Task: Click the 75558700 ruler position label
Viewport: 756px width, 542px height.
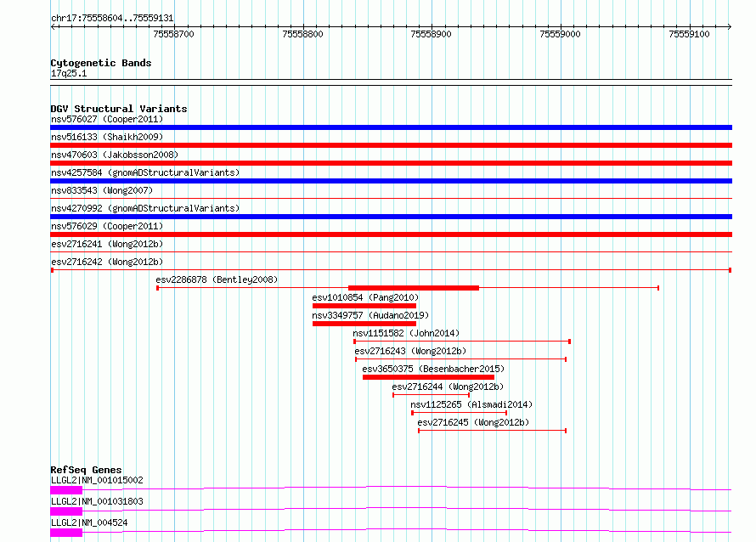Action: tap(173, 34)
